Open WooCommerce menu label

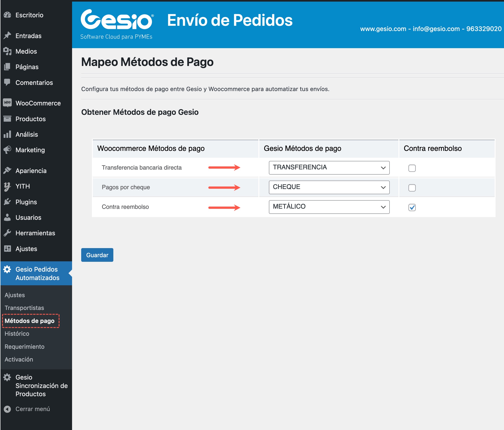[38, 103]
